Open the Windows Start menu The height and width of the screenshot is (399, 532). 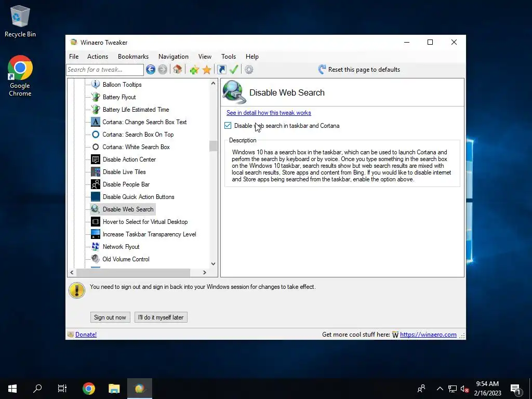point(12,389)
